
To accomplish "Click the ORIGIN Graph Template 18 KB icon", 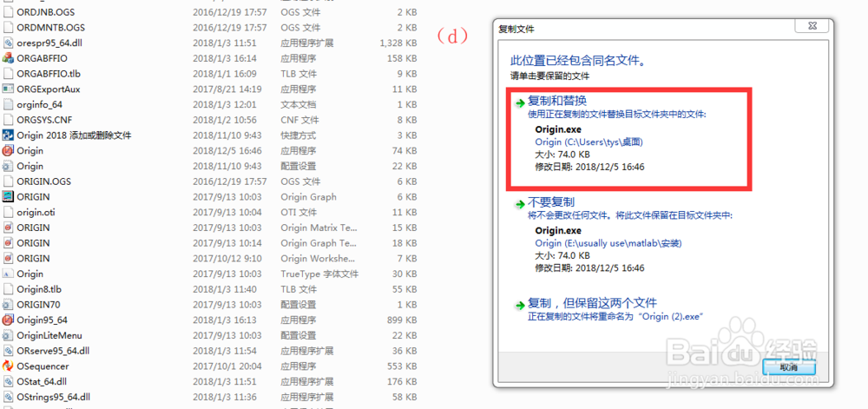I will point(8,243).
